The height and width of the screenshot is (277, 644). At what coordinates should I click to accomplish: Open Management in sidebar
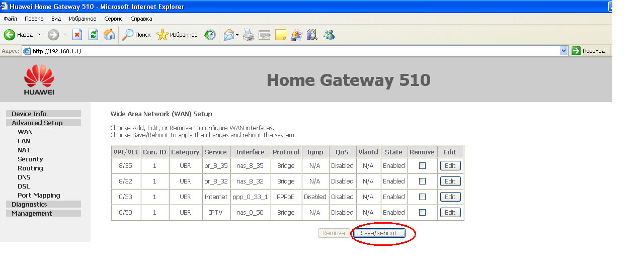click(x=43, y=213)
